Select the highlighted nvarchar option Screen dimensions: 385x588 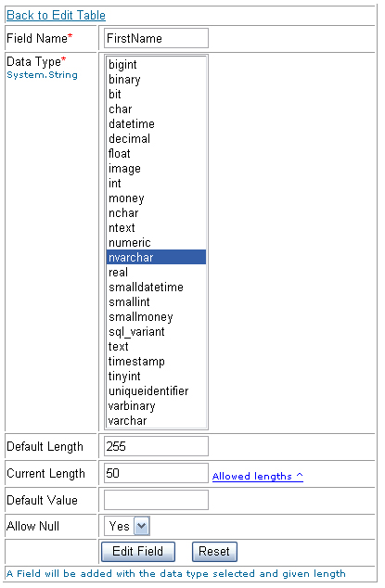pyautogui.click(x=156, y=257)
